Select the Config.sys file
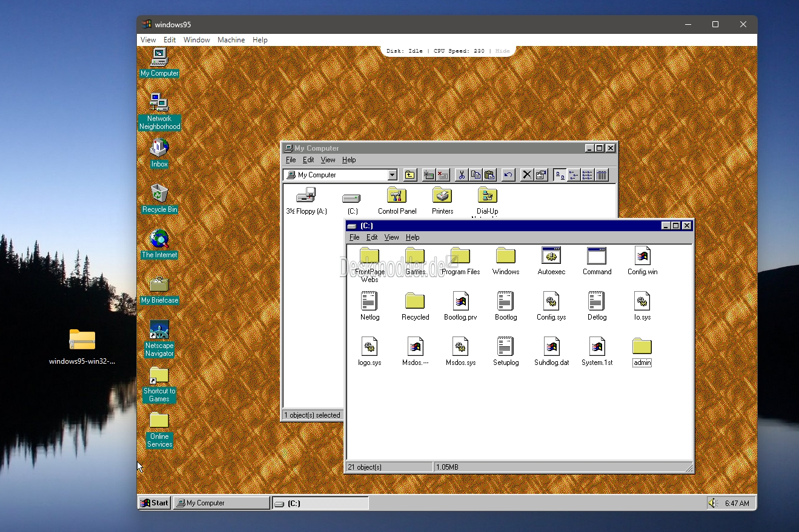The height and width of the screenshot is (532, 799). [551, 306]
